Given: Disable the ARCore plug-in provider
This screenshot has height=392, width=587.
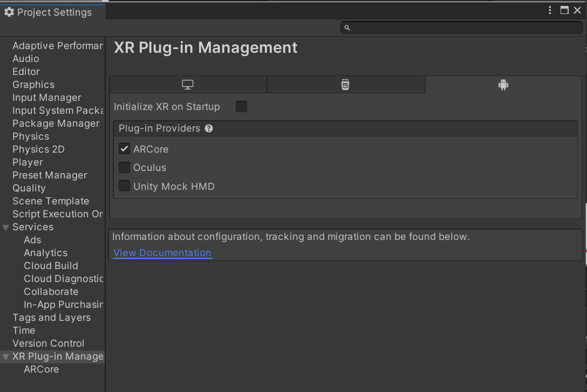Looking at the screenshot, I should [124, 149].
